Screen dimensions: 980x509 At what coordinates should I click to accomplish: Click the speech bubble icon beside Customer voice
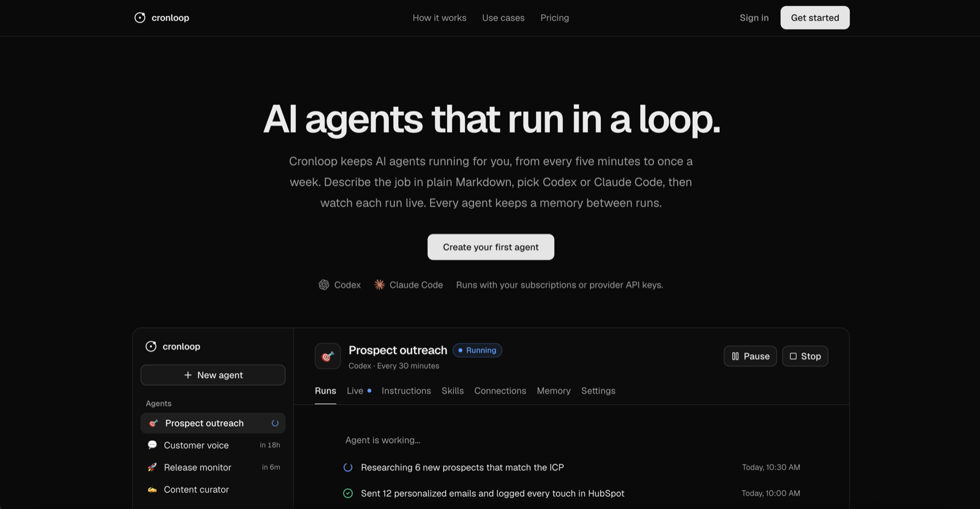click(x=153, y=445)
